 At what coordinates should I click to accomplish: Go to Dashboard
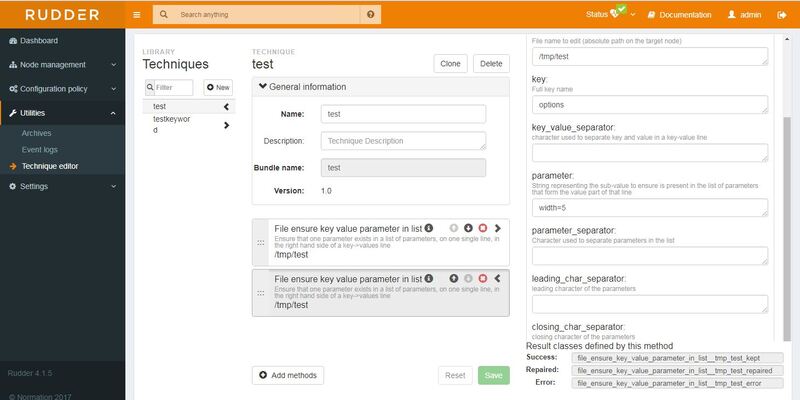tap(62, 41)
